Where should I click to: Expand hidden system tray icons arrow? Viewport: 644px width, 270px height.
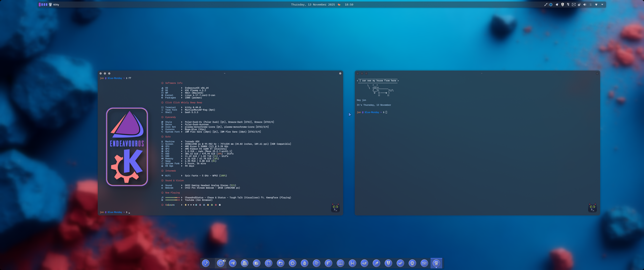coord(602,5)
